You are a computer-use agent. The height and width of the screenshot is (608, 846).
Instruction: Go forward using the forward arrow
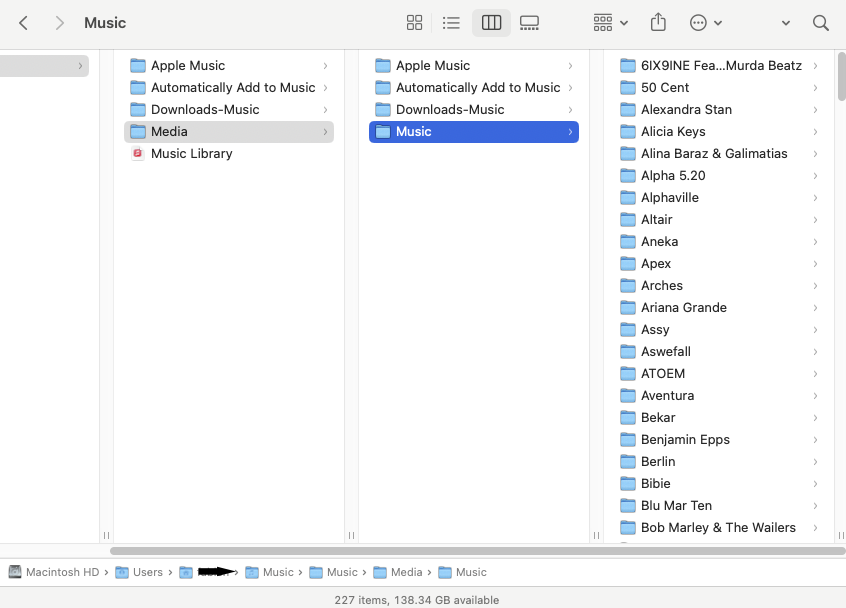pyautogui.click(x=59, y=23)
